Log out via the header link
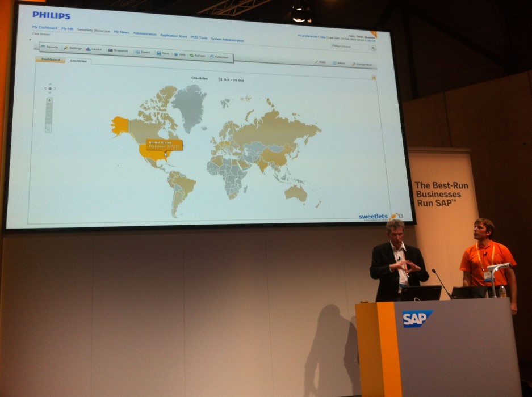This screenshot has height=397, width=532. pos(370,41)
